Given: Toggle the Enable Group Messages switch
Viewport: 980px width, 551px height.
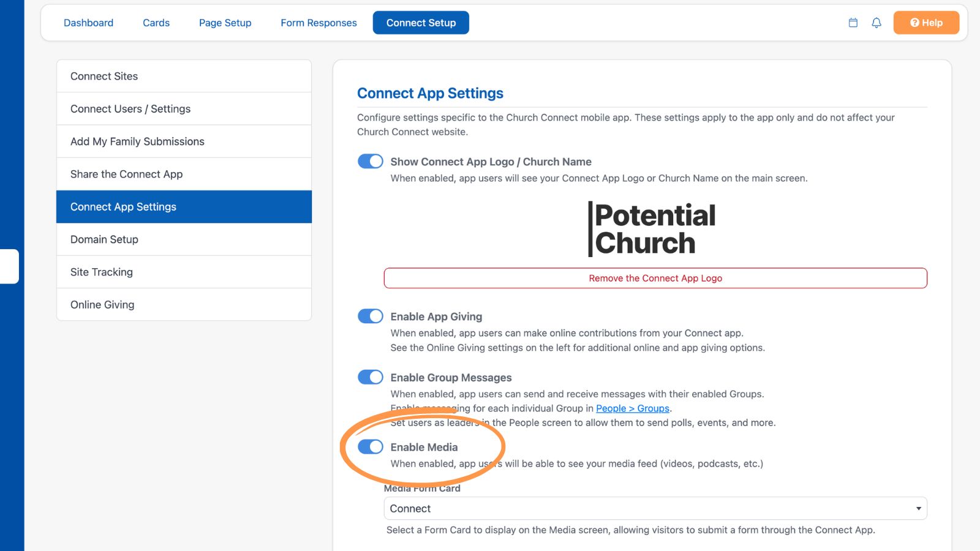Looking at the screenshot, I should tap(371, 377).
